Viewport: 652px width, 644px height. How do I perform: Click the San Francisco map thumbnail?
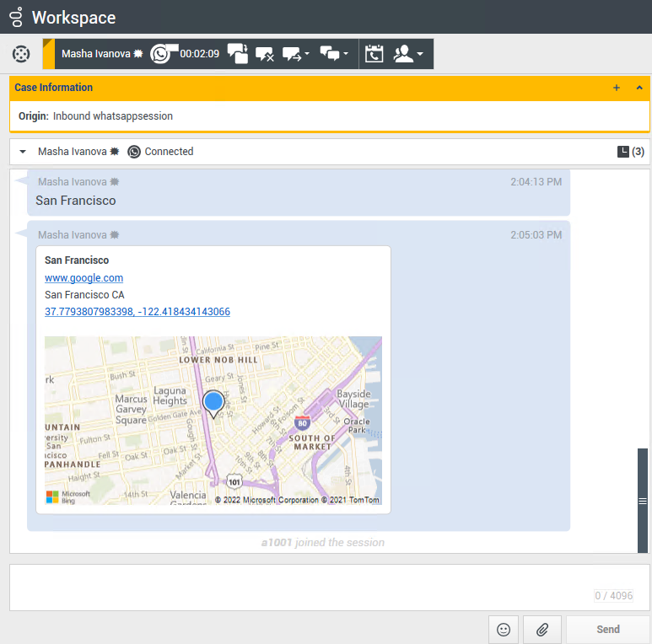[x=213, y=421]
